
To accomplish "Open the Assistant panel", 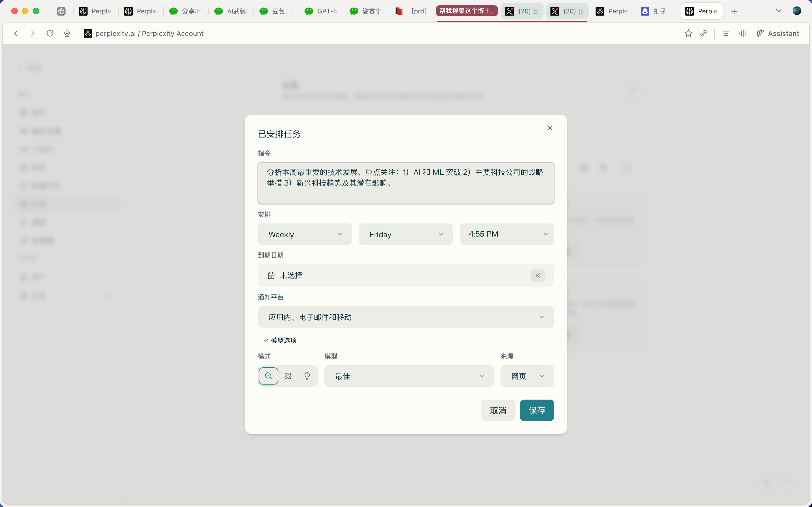I will pyautogui.click(x=778, y=33).
